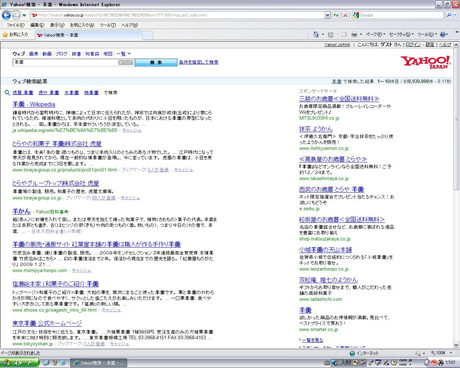
Task: Open the ページ(P) dropdown menu
Action: (375, 34)
